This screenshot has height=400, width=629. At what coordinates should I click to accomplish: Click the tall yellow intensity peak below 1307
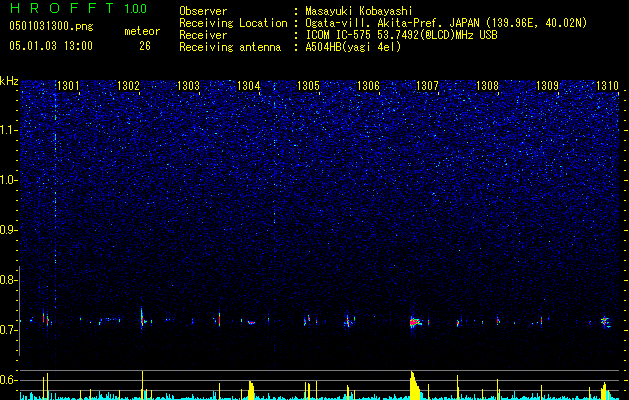point(414,385)
